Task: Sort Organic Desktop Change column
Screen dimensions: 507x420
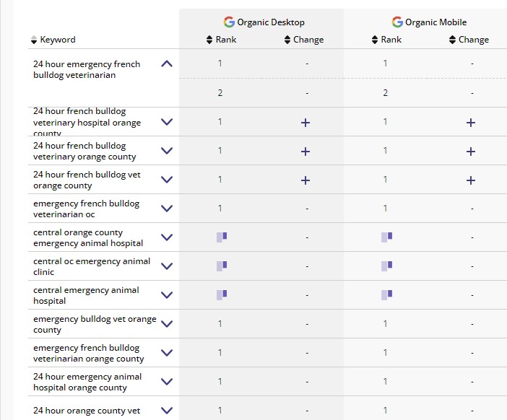Action: (x=303, y=40)
